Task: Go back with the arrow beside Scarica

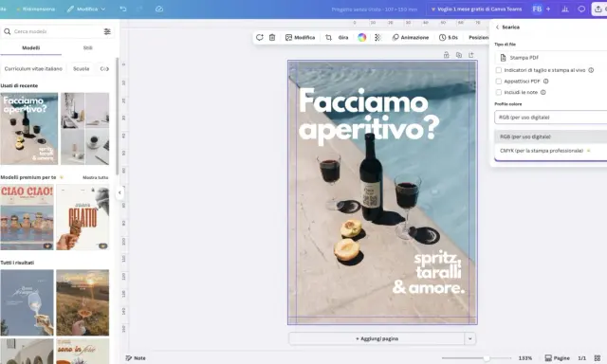Action: pyautogui.click(x=497, y=27)
